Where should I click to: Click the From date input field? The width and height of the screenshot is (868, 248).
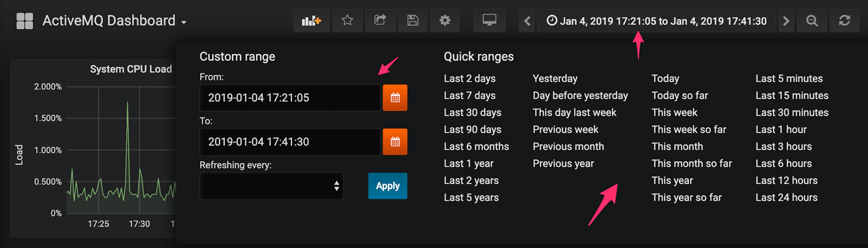pyautogui.click(x=290, y=98)
